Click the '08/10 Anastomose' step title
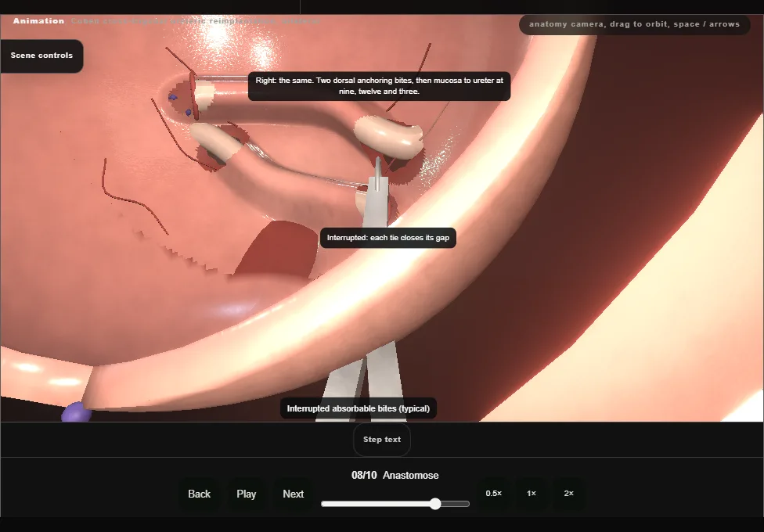Screen dimensions: 764x532 (395, 475)
